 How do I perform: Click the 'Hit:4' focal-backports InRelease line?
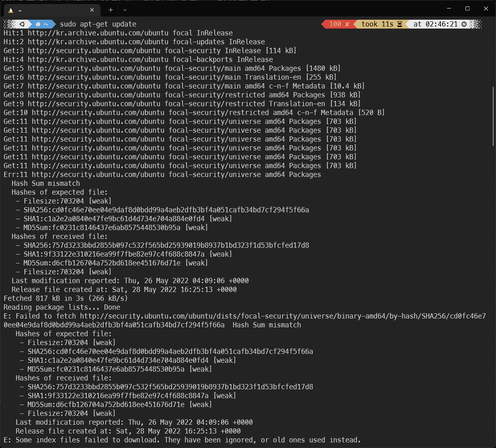pyautogui.click(x=138, y=60)
